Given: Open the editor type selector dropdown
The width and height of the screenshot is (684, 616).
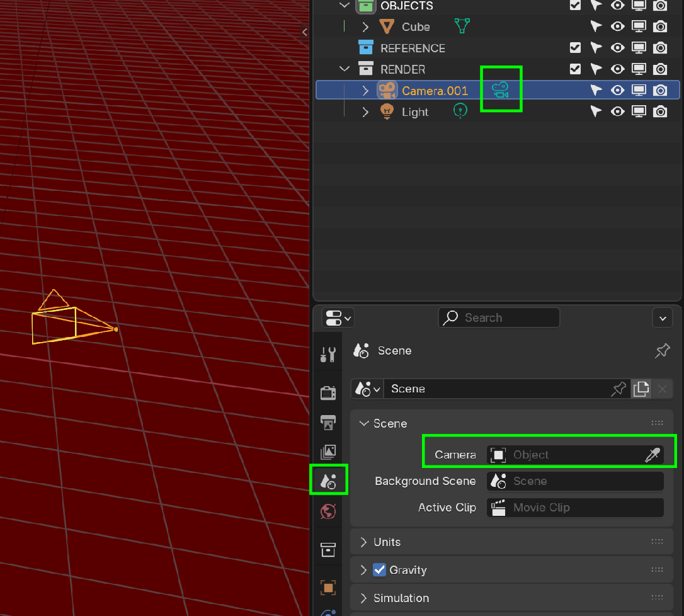Looking at the screenshot, I should click(338, 317).
